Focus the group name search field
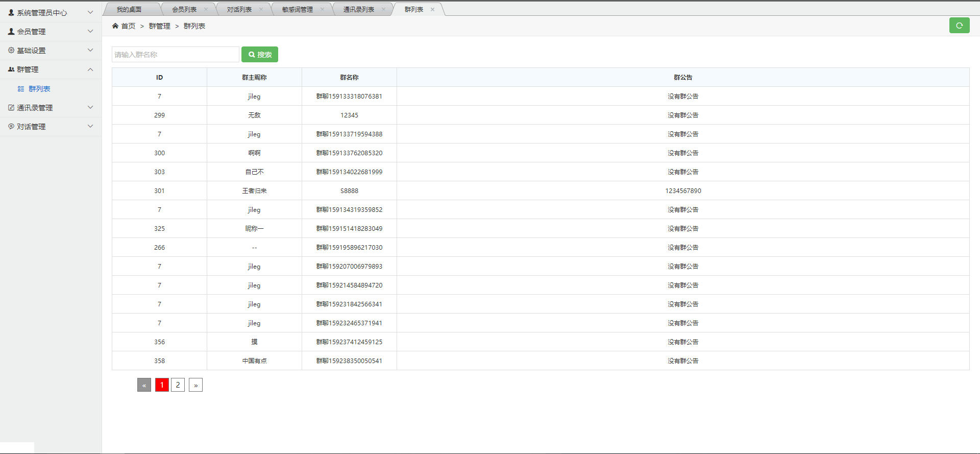This screenshot has width=980, height=454. [175, 55]
